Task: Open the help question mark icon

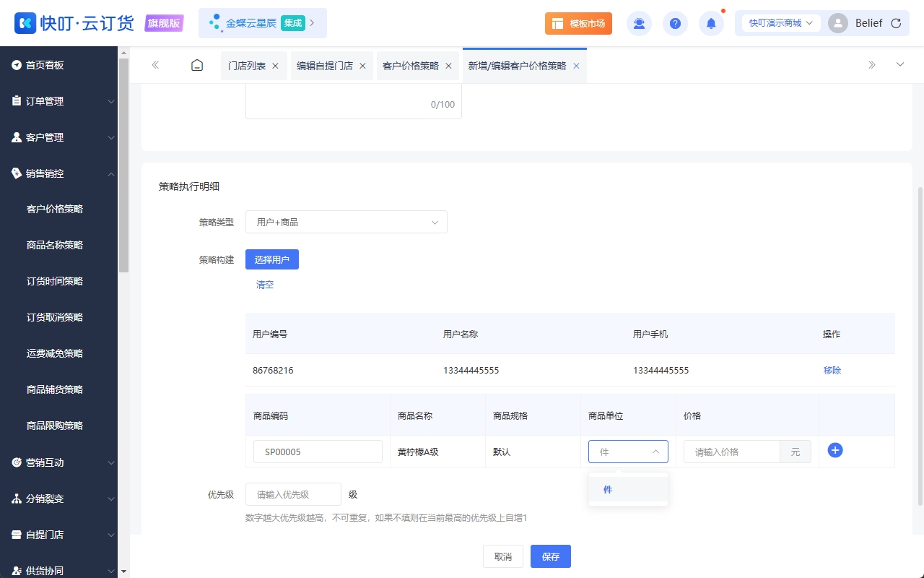Action: click(x=675, y=23)
